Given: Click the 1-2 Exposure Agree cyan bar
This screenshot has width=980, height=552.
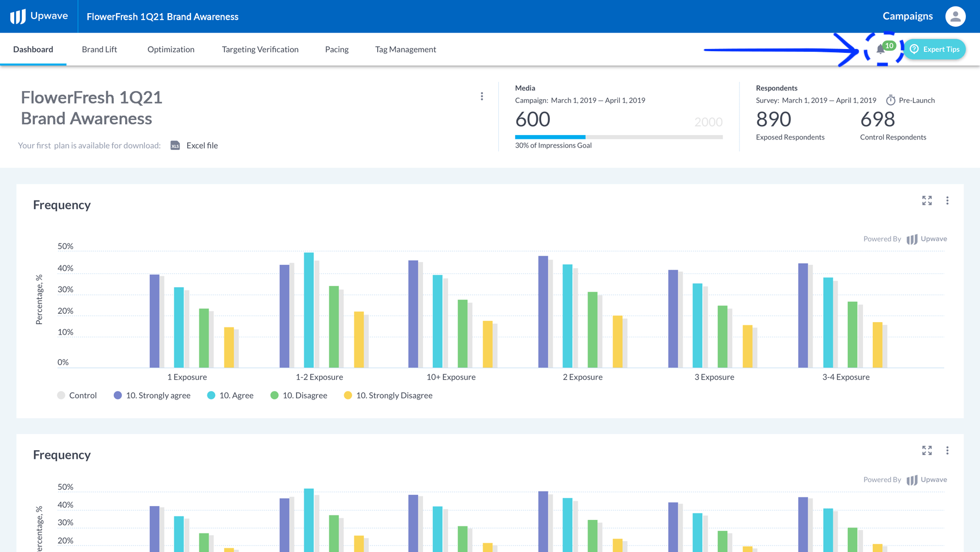Looking at the screenshot, I should pos(309,310).
